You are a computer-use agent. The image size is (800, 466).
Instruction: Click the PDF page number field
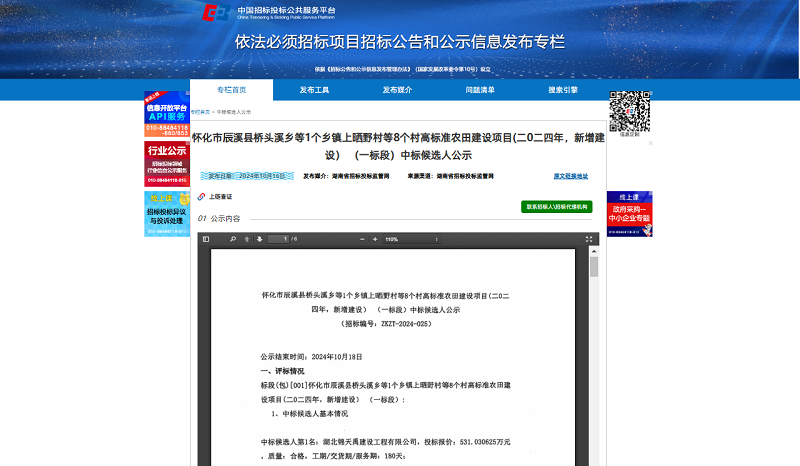point(278,239)
